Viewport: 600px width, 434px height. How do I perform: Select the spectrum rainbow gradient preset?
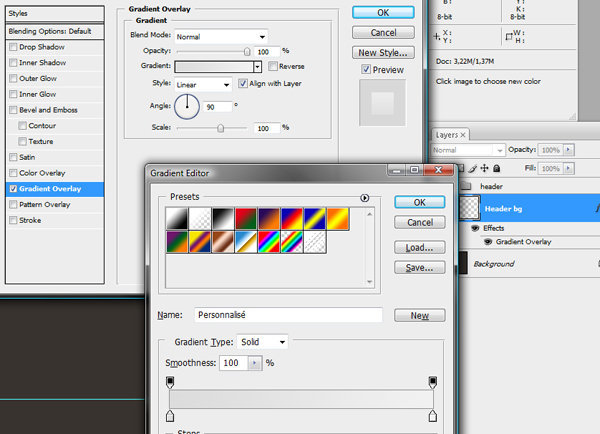click(x=269, y=242)
